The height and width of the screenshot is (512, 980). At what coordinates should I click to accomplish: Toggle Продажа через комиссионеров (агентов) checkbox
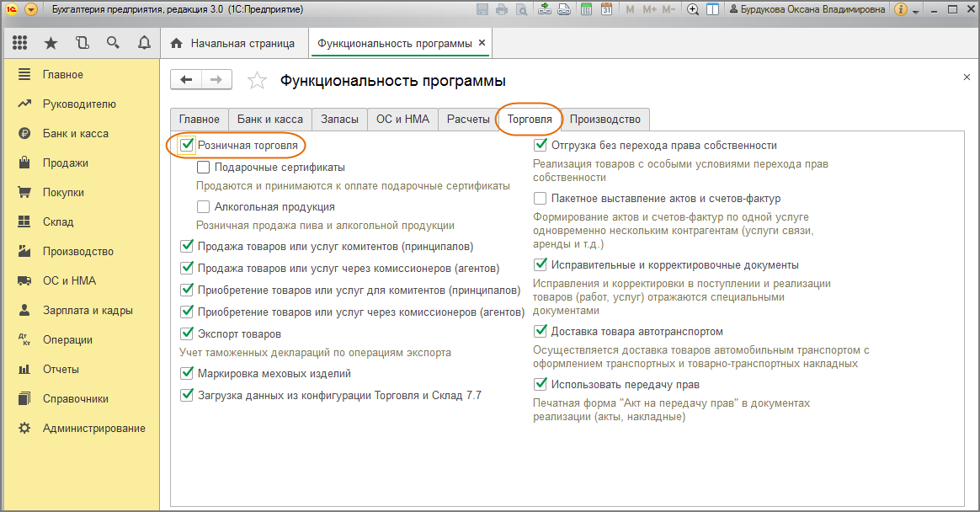pos(187,268)
